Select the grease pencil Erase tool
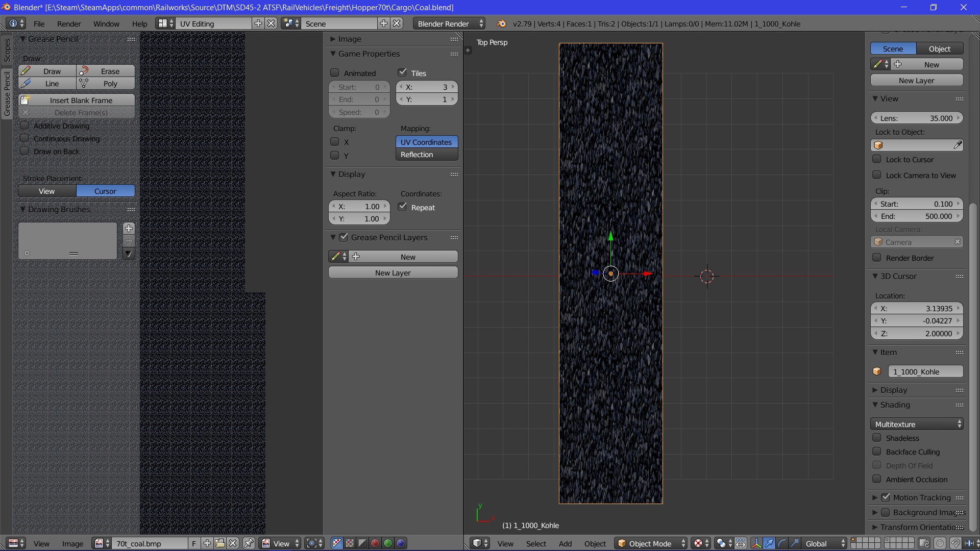980x551 pixels. [x=106, y=71]
